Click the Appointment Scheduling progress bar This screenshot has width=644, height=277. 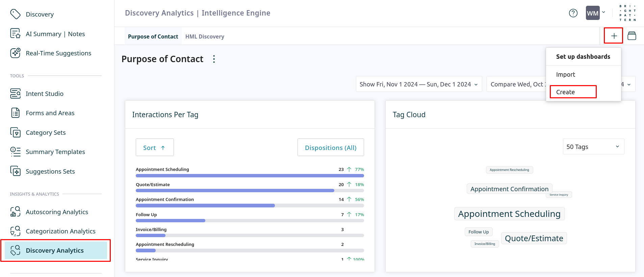(x=250, y=176)
